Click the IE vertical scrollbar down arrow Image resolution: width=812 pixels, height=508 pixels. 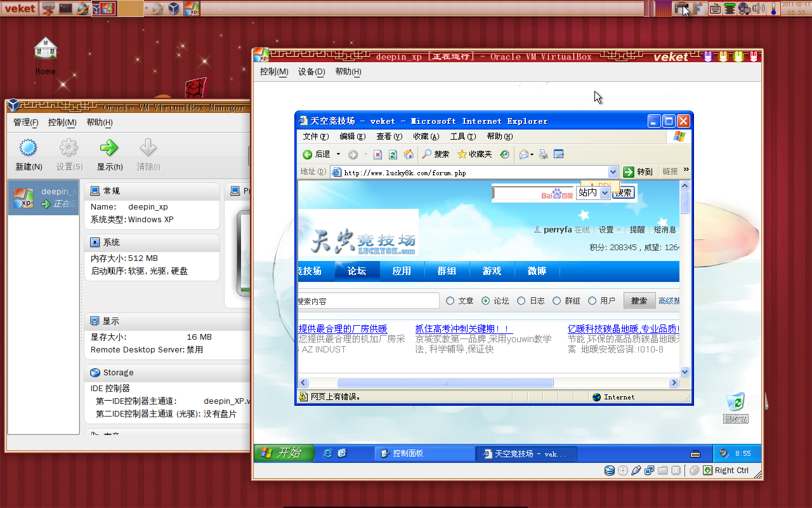[x=684, y=372]
